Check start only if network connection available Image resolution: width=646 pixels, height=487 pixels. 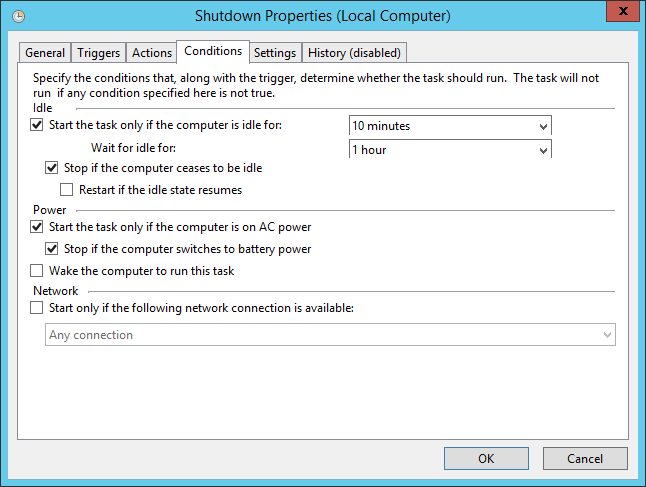coord(38,309)
